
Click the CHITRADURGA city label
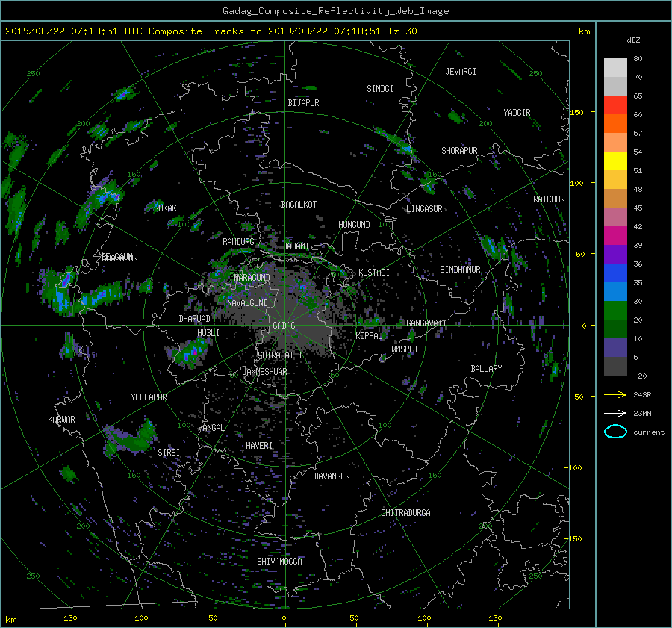405,513
